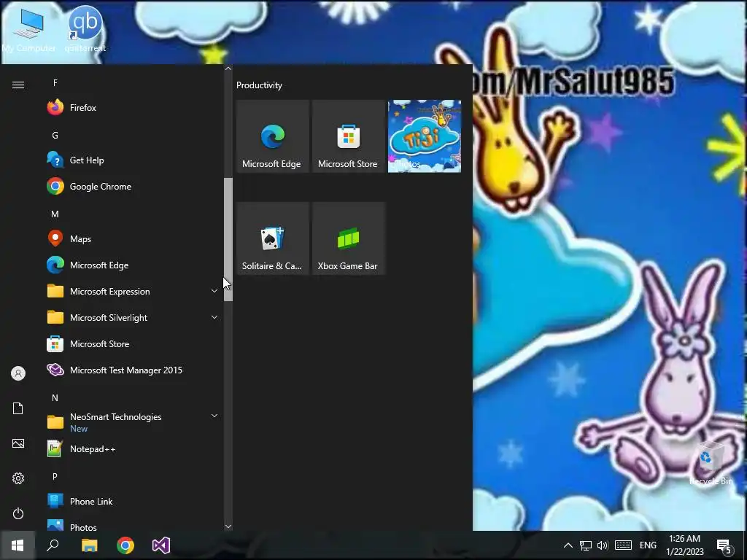Open the Xbox Game Bar tile
Screen dimensions: 747x560
tap(348, 238)
